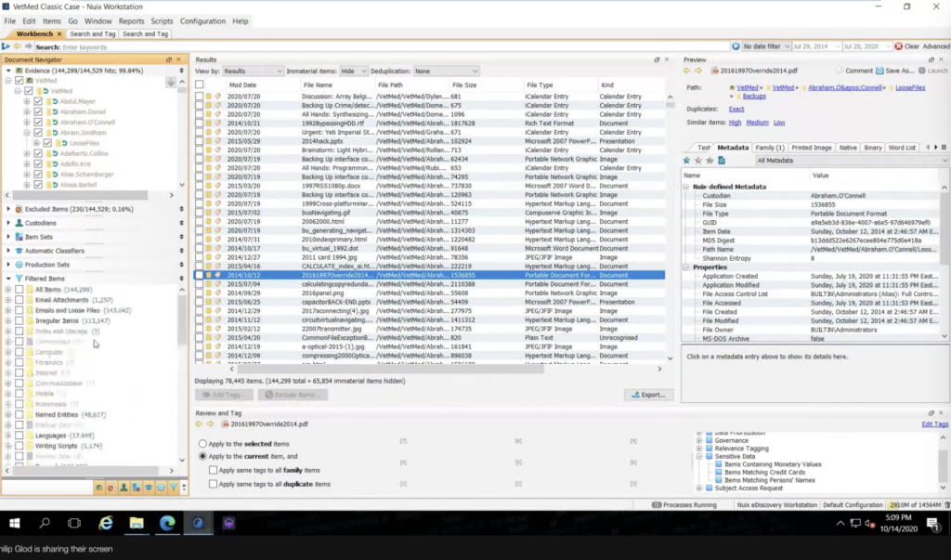Open the Filtered Items funnel icon in navigator toolbar
This screenshot has height=560, width=951.
click(173, 488)
